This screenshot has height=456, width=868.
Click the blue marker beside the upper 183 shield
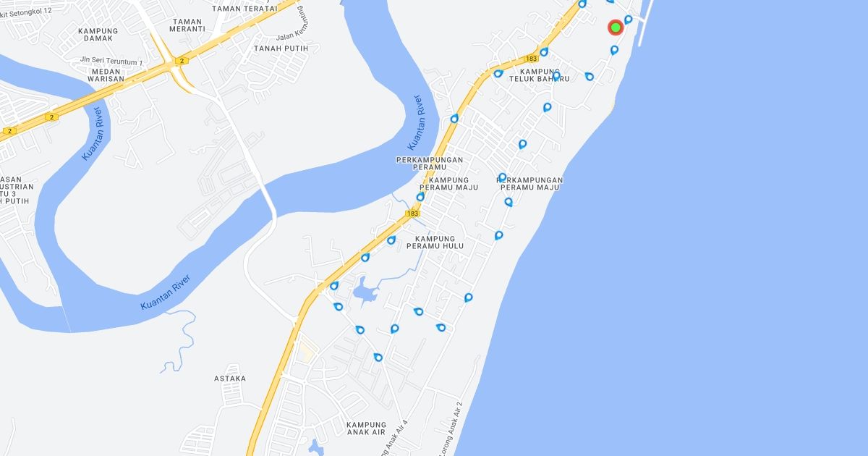(543, 52)
